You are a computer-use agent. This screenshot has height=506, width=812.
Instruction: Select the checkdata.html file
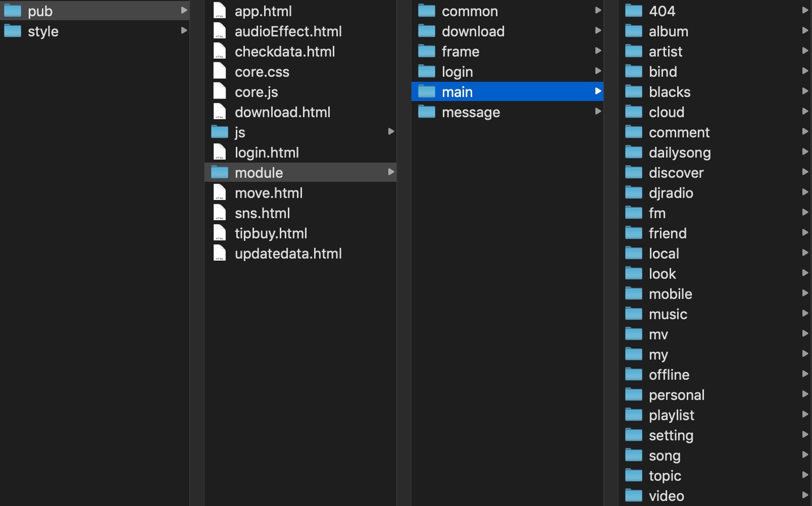coord(285,52)
